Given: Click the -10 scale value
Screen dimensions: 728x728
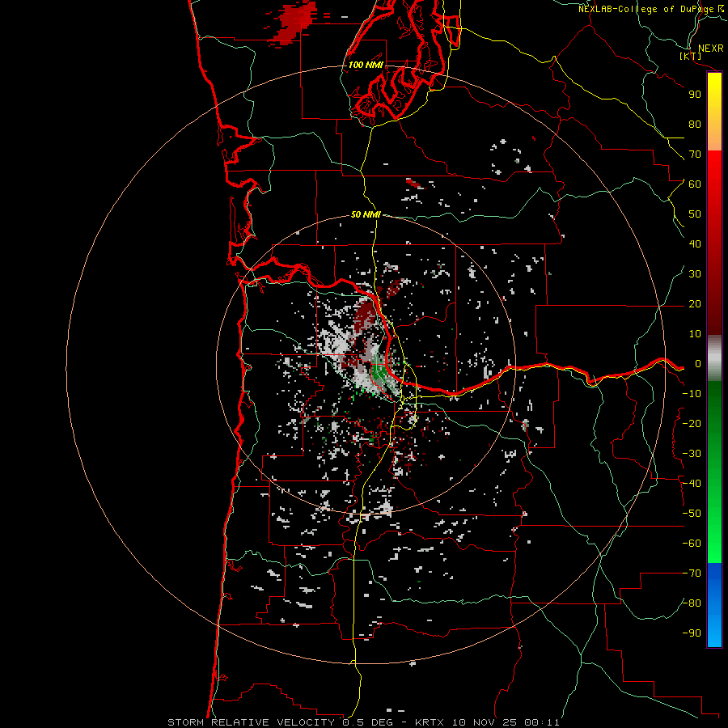Looking at the screenshot, I should point(692,394).
